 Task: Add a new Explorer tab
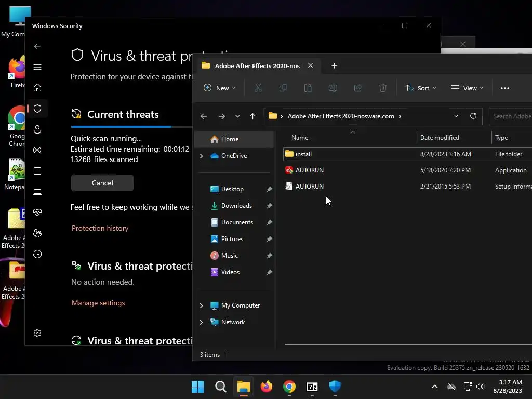(334, 66)
